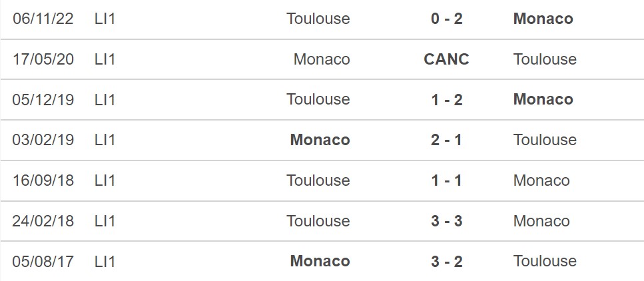Open the 1 - 2 score from 05/12/19
644x281 pixels.
446,99
